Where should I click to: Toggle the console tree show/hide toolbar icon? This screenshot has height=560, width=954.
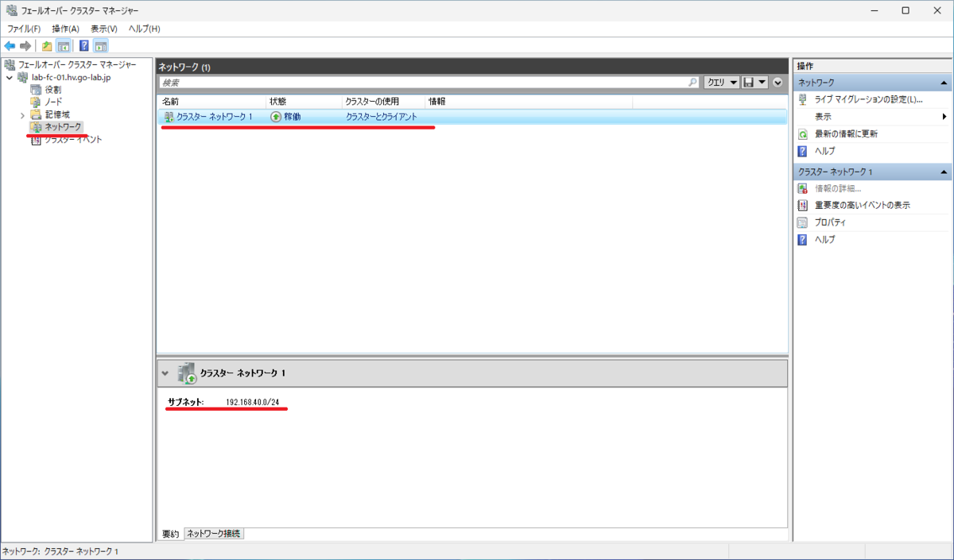(x=63, y=45)
